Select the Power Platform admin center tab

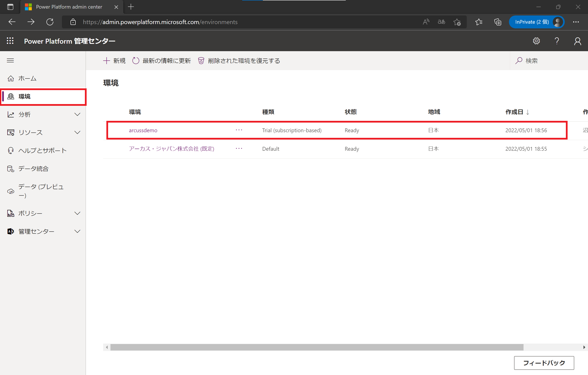pos(72,7)
